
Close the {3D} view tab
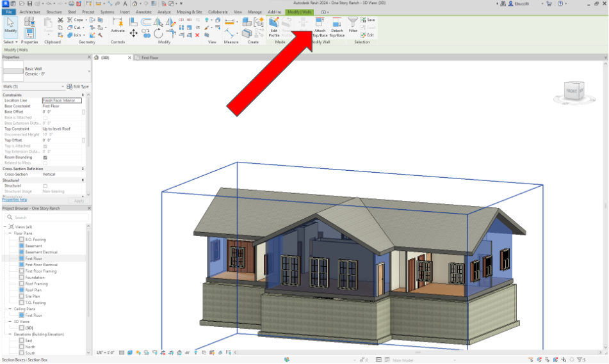130,58
